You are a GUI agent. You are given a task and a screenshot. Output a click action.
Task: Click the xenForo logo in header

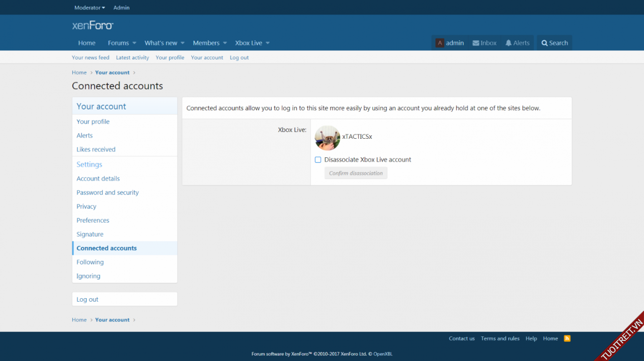pyautogui.click(x=93, y=25)
